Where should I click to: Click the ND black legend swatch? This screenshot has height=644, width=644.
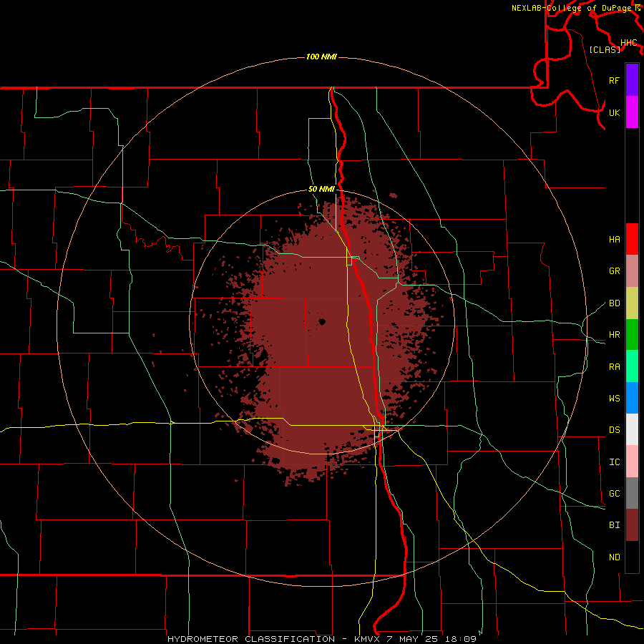pos(632,557)
